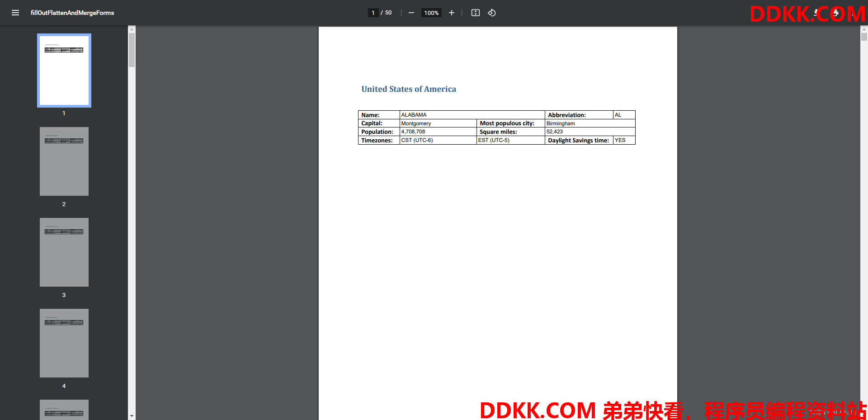Image resolution: width=868 pixels, height=420 pixels.
Task: Toggle the sidebar with the hamburger menu icon
Action: click(15, 13)
